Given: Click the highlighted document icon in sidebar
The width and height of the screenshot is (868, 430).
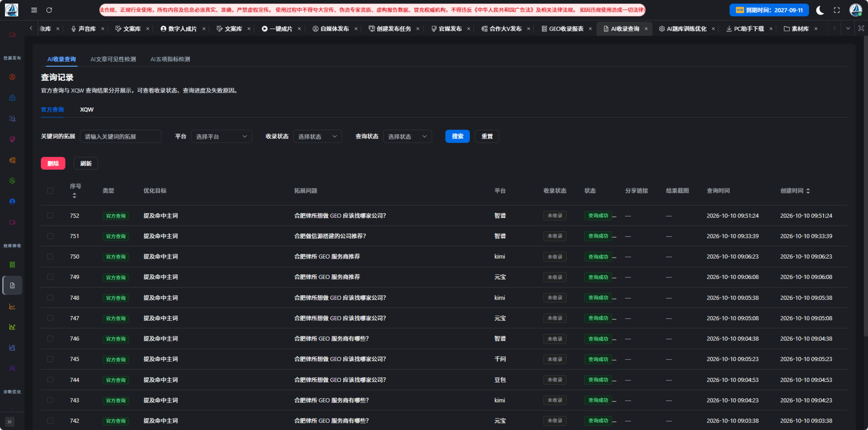Looking at the screenshot, I should 13,285.
